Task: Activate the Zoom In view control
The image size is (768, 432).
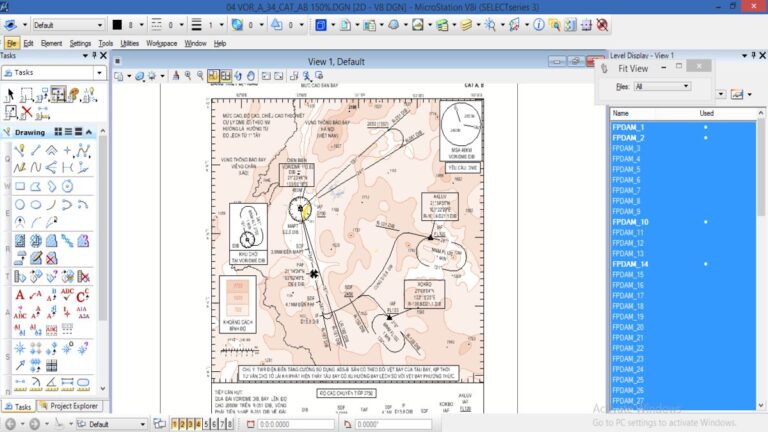Action: coord(188,75)
